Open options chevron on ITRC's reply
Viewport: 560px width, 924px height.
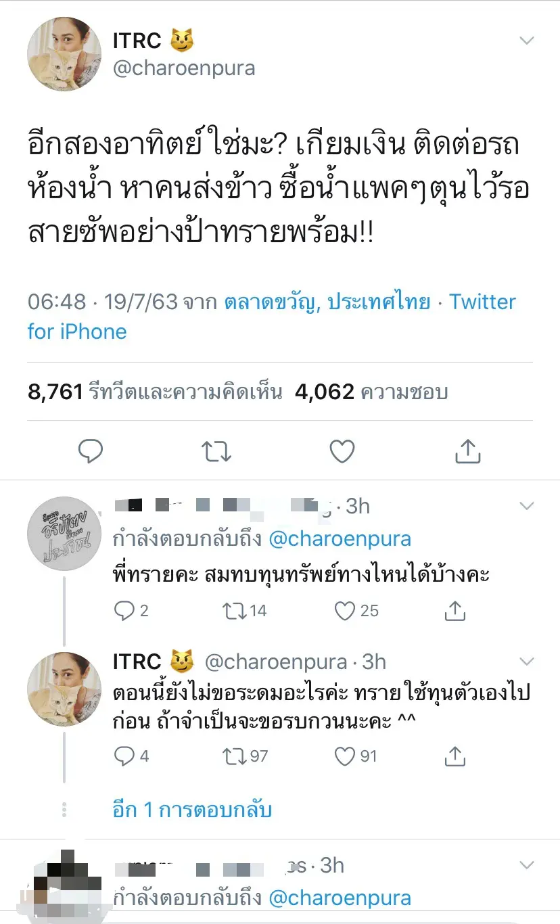[x=526, y=662]
